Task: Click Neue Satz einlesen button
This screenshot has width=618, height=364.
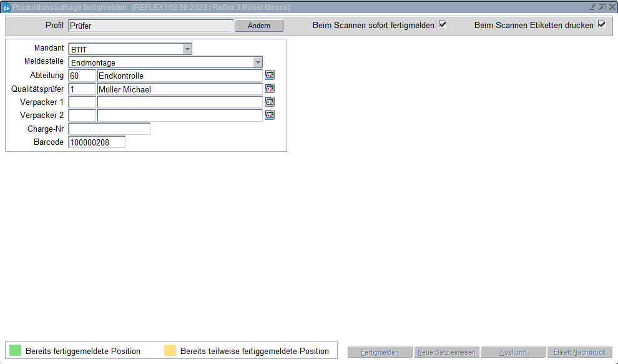Action: pos(446,352)
